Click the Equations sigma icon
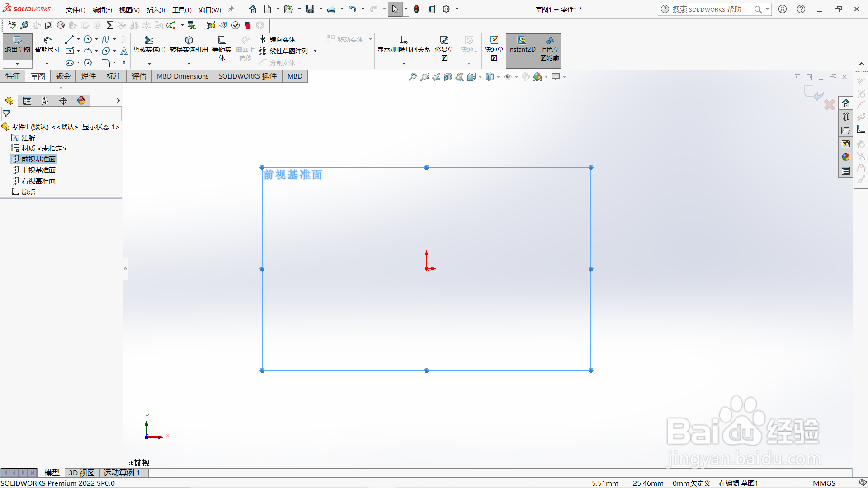Viewport: 868px width, 488px height. [x=110, y=25]
